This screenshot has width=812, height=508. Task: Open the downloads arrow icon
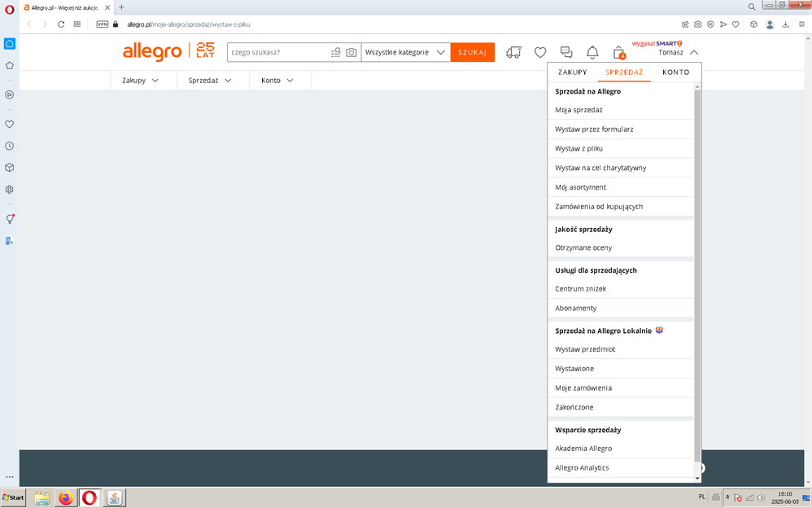786,24
